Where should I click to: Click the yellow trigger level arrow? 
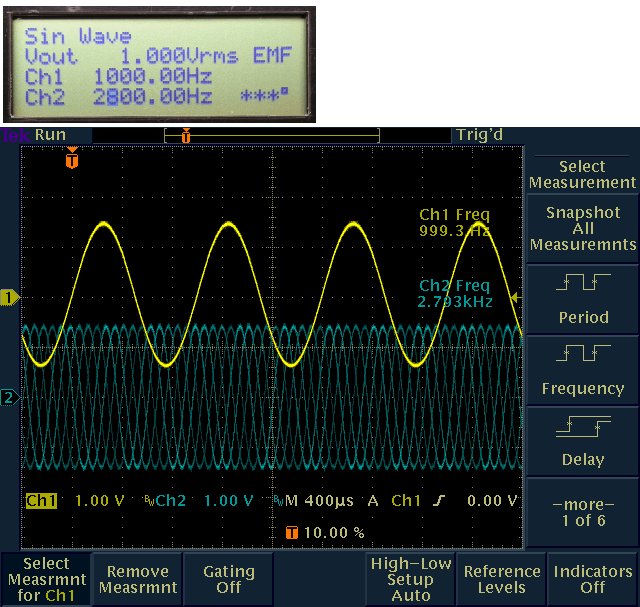(516, 297)
